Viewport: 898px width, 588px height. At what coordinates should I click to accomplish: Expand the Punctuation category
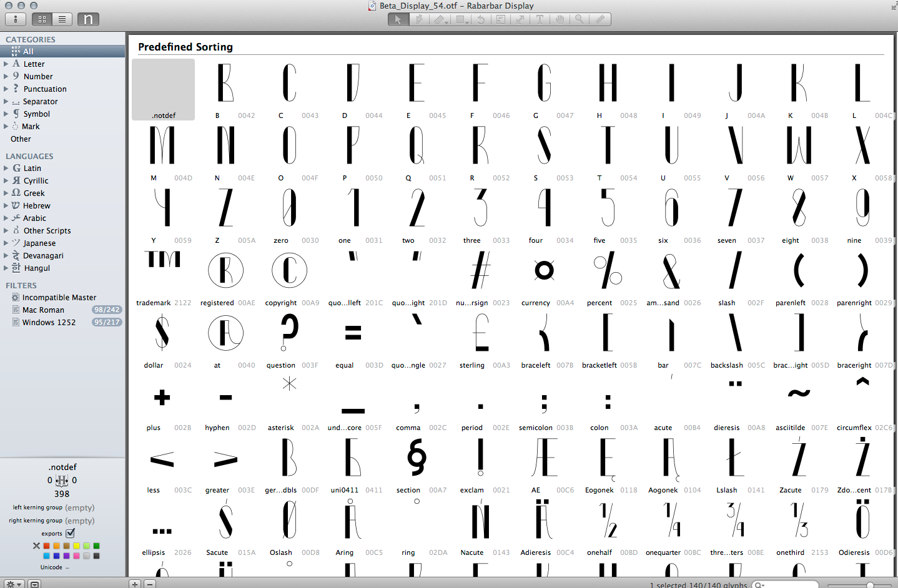[x=6, y=89]
